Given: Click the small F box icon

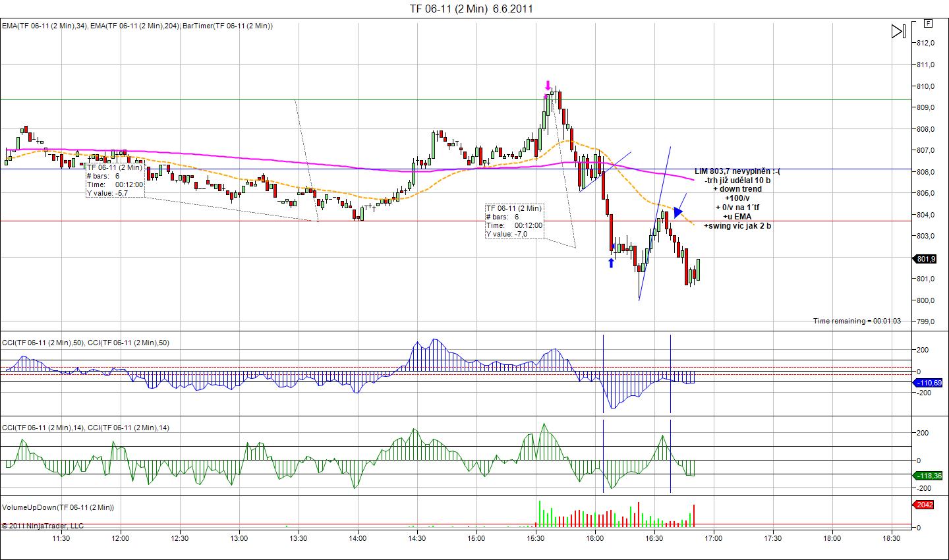Looking at the screenshot, I should 928,23.
